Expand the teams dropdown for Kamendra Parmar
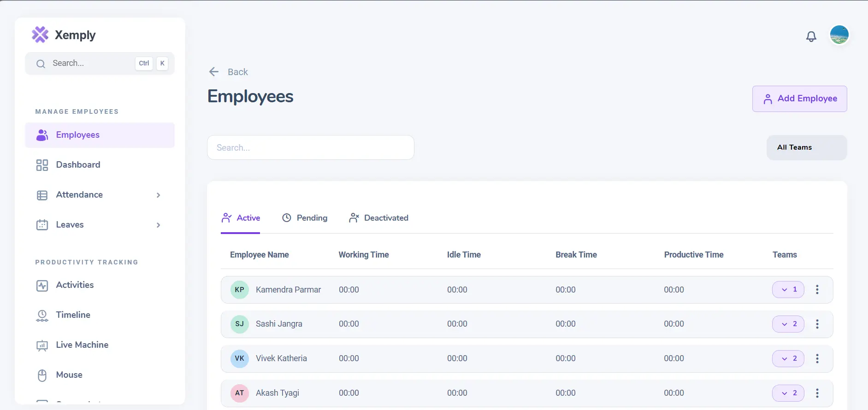 click(x=788, y=290)
